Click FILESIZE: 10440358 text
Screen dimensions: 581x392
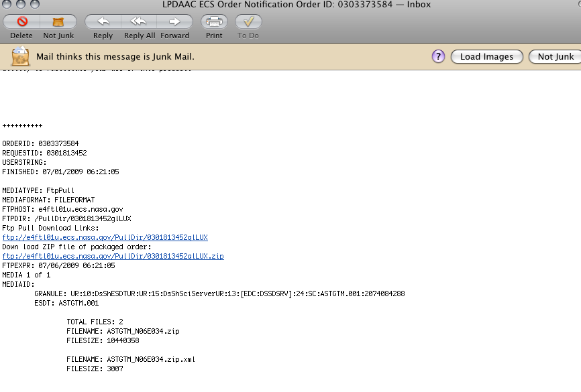(103, 340)
